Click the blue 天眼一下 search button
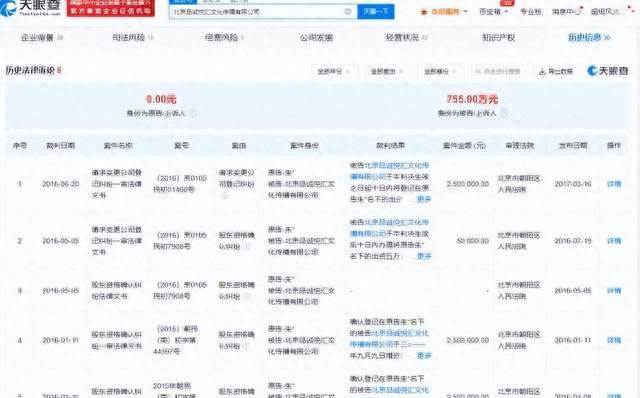This screenshot has height=398, width=640. tap(376, 11)
